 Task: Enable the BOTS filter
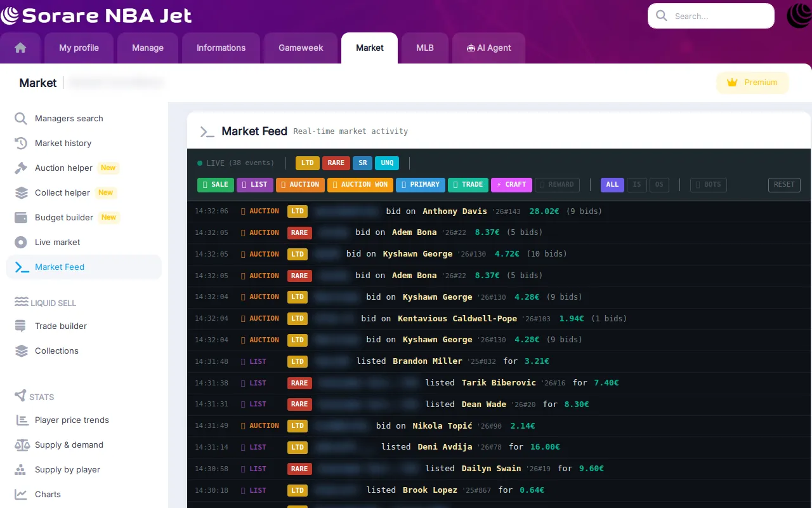[709, 185]
